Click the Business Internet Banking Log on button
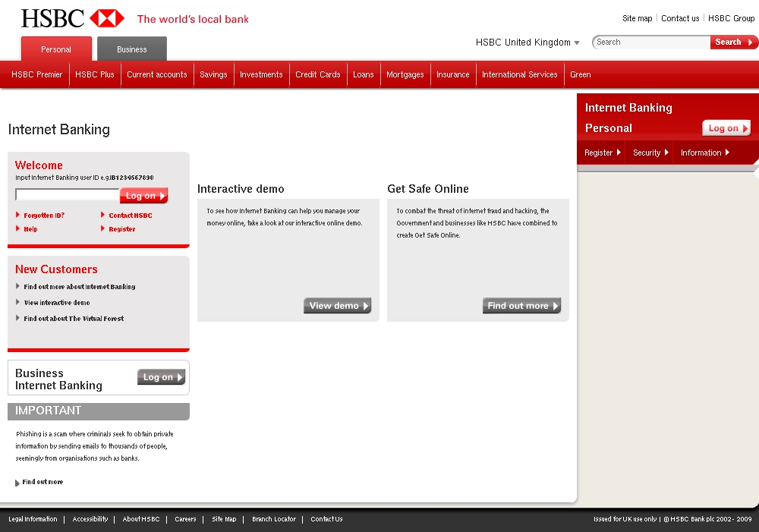 point(161,377)
